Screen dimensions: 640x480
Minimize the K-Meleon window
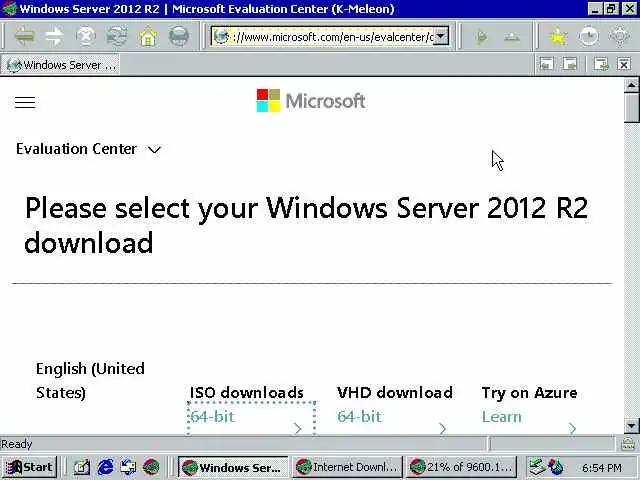[x=596, y=9]
